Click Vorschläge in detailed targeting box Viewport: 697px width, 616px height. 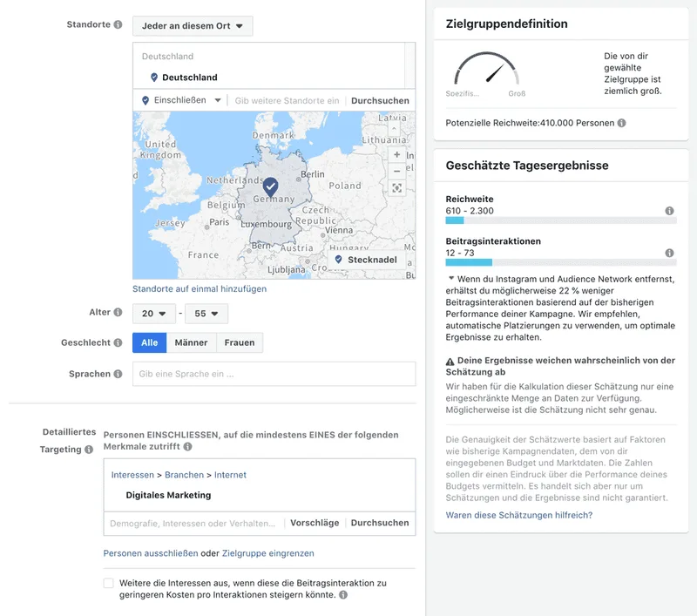(x=315, y=523)
